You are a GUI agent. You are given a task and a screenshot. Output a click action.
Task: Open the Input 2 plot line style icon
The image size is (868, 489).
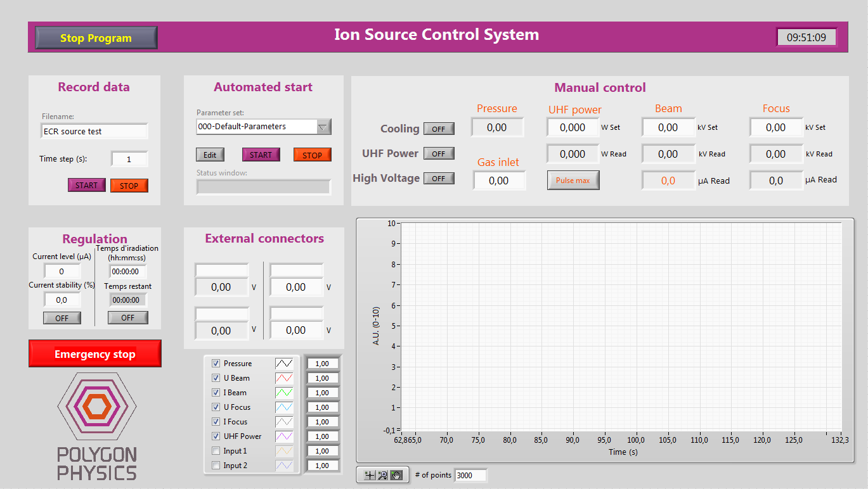click(x=284, y=466)
